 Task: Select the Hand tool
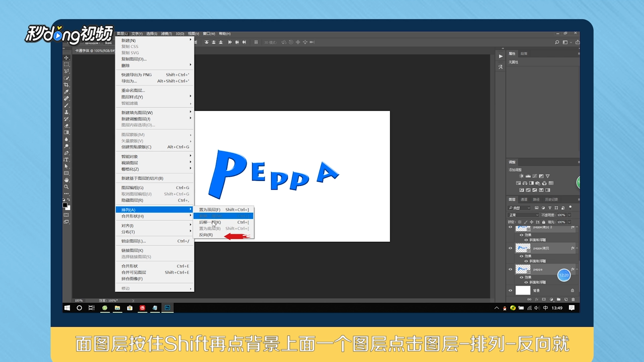(66, 180)
